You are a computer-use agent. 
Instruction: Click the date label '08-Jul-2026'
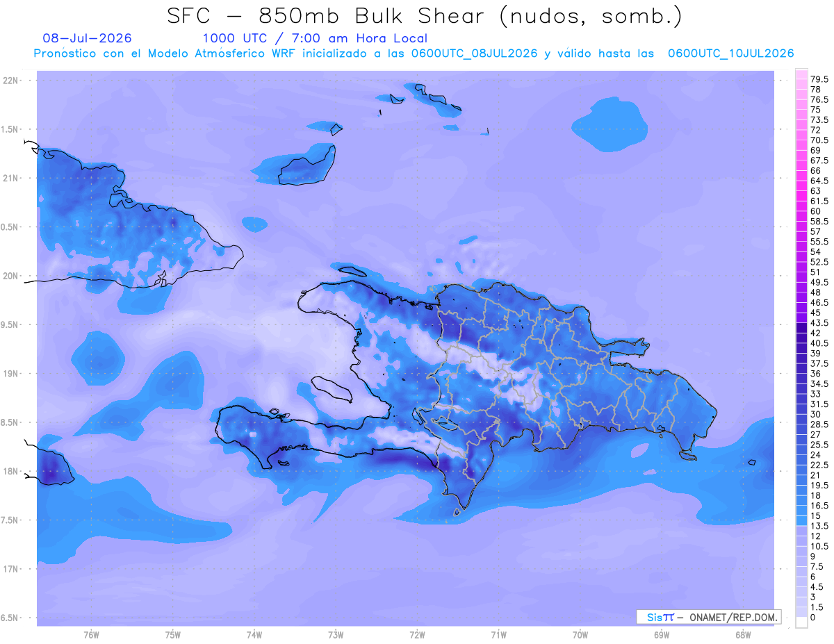[x=87, y=38]
